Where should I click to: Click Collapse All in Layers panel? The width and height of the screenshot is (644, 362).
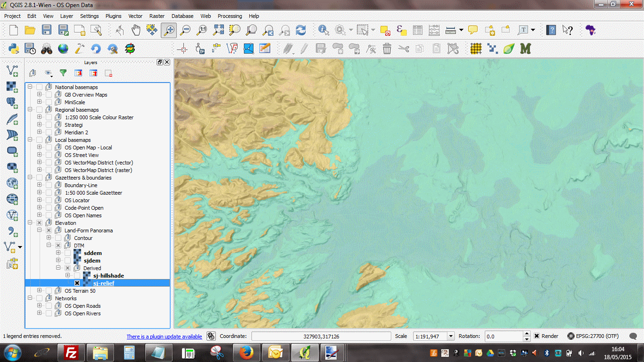point(93,73)
